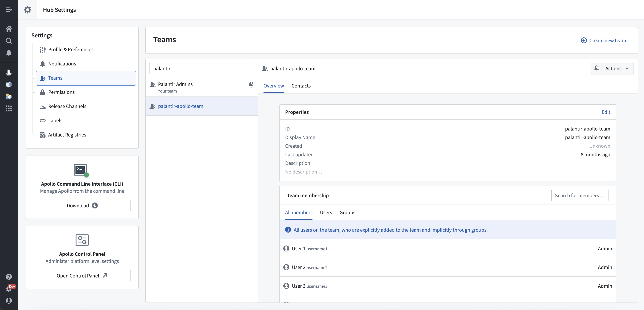Click Open Control Panel button
This screenshot has width=644, height=310.
point(82,275)
